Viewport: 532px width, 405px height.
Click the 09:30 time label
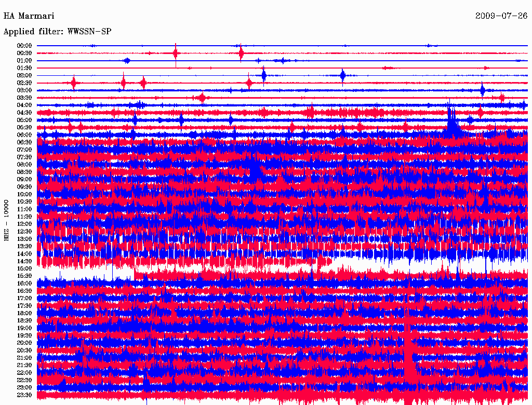point(24,187)
